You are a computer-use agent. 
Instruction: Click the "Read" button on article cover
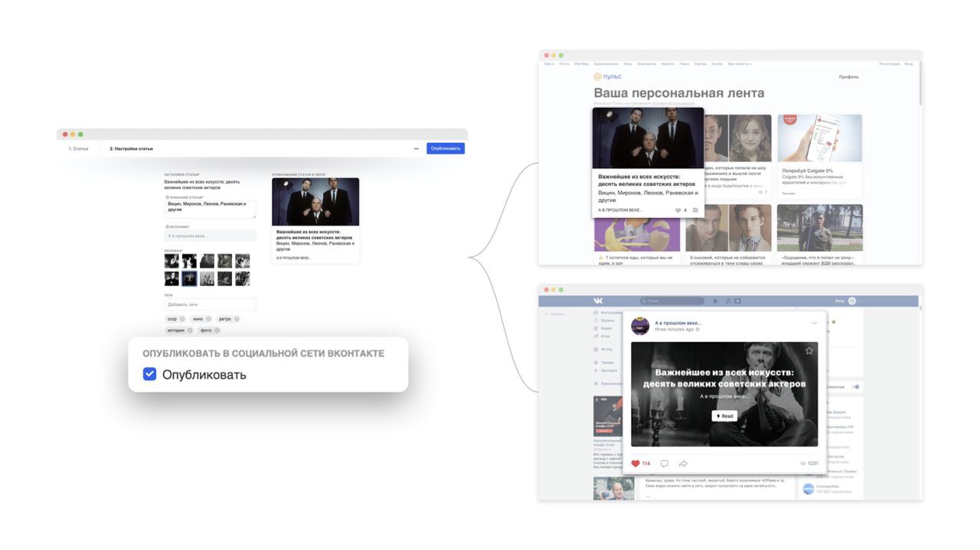pos(724,416)
